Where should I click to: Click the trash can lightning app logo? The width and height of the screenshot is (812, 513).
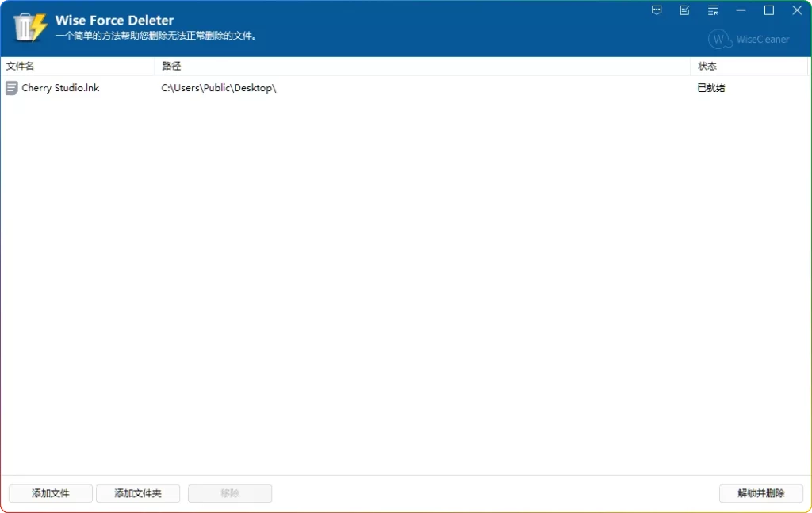click(30, 27)
